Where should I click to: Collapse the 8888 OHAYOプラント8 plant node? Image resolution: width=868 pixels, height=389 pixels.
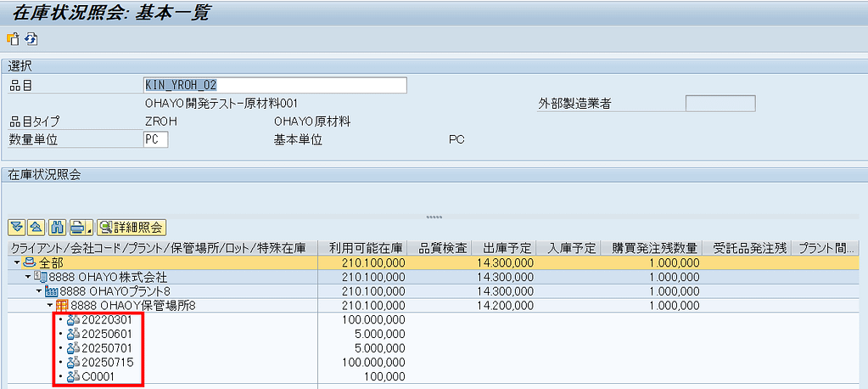click(x=38, y=291)
